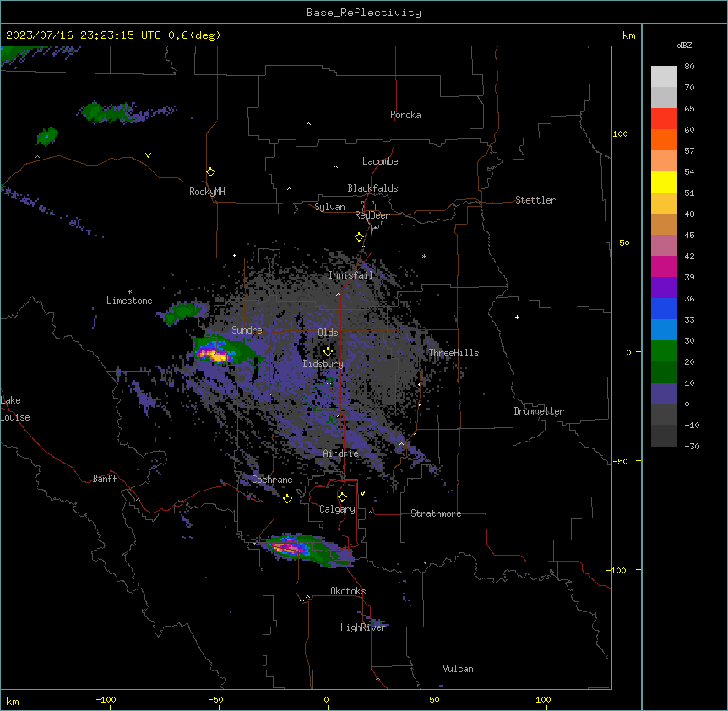The width and height of the screenshot is (728, 711).
Task: Click the Limestone label
Action: point(129,301)
